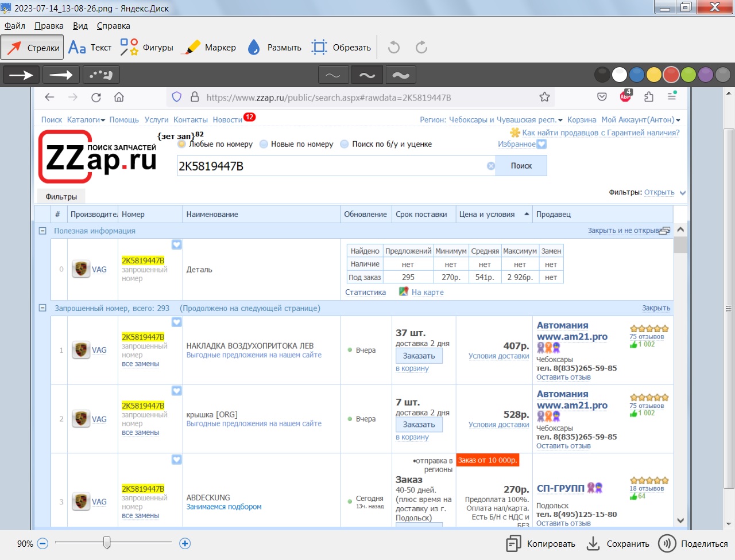Viewport: 735px width, 560px height.
Task: Pick the gray color swatch
Action: pos(723,75)
